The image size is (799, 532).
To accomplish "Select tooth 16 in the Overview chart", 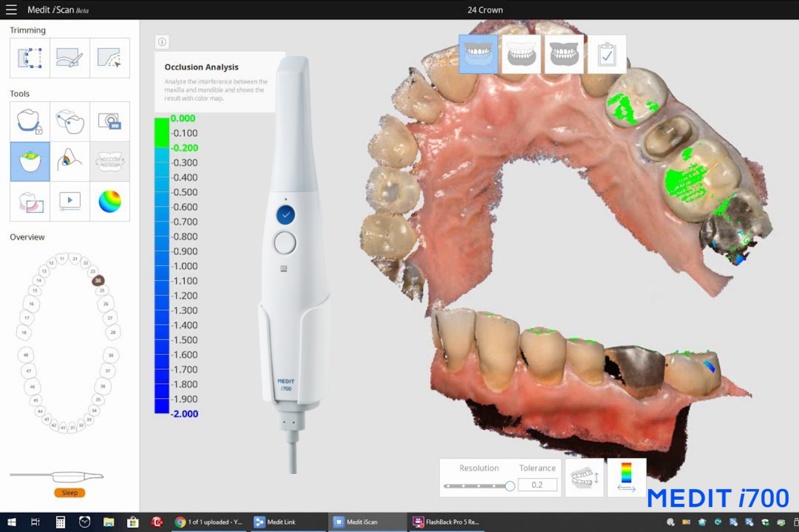I will pos(32,304).
